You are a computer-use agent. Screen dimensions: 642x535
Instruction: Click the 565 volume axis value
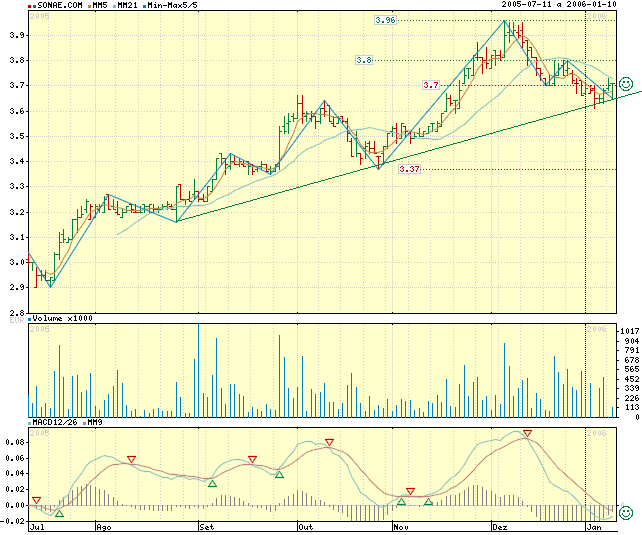[x=632, y=369]
